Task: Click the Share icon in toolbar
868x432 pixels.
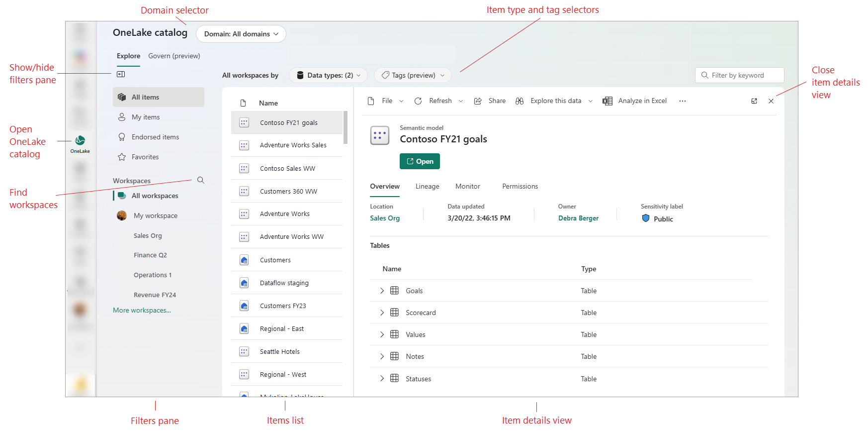Action: (478, 101)
